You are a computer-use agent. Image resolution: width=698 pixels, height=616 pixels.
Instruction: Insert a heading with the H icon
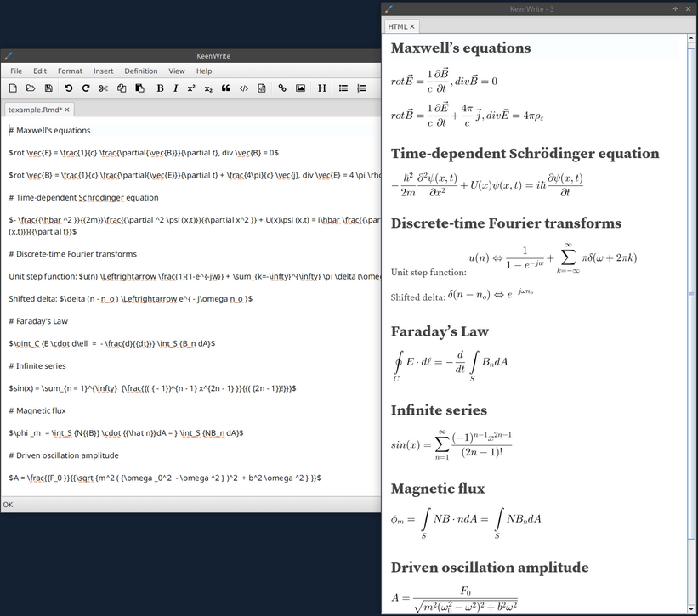click(x=322, y=88)
